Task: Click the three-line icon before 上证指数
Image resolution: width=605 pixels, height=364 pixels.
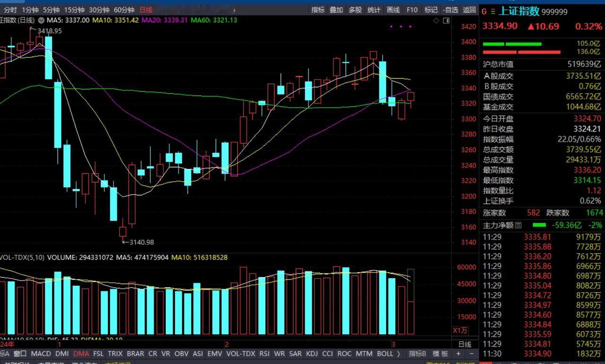Action: [493, 11]
